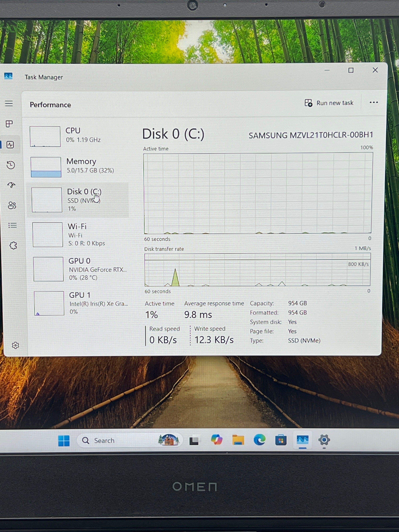
Task: Click the Task Manager title bar icon
Action: (x=8, y=76)
